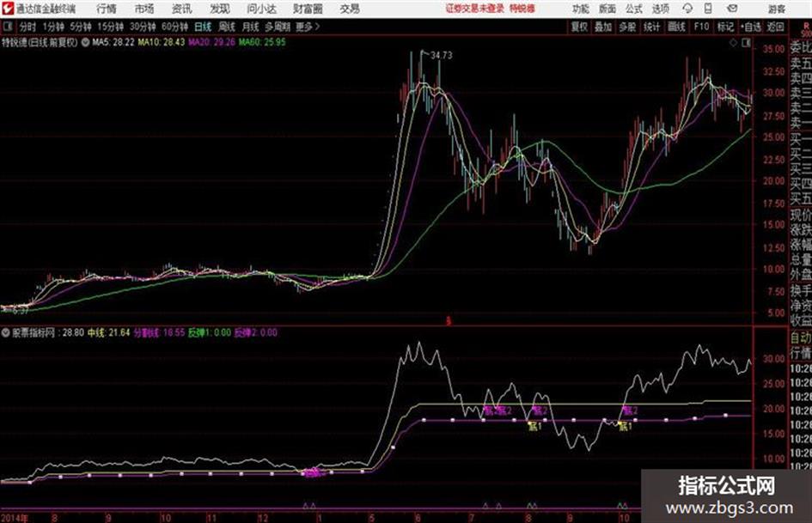This screenshot has height=523, width=812.
Task: Toggle right side panel icon near price axis
Action: pyautogui.click(x=746, y=43)
